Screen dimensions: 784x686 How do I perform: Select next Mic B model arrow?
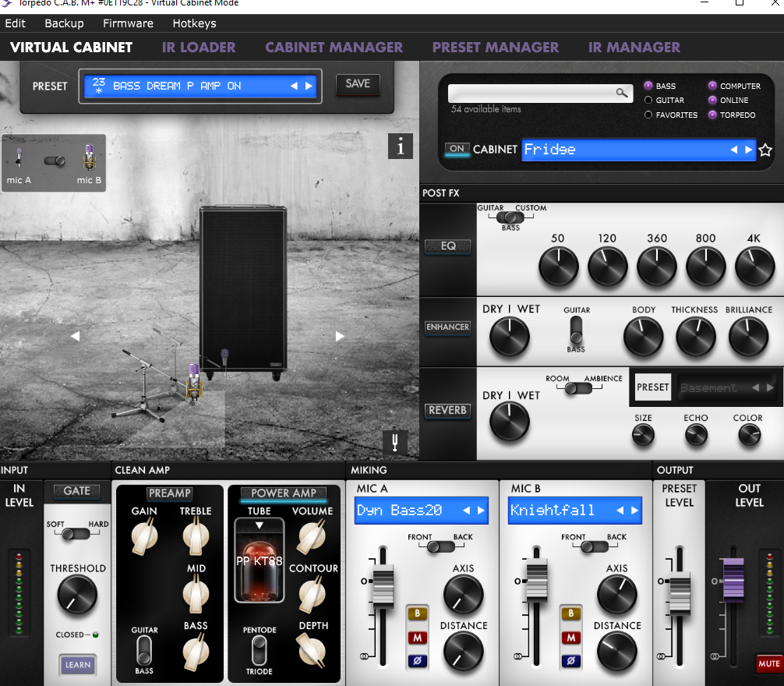634,510
